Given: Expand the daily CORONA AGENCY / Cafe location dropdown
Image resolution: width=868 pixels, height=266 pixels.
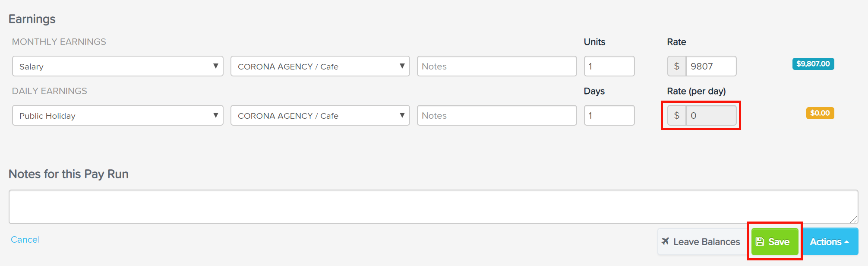Looking at the screenshot, I should 320,116.
